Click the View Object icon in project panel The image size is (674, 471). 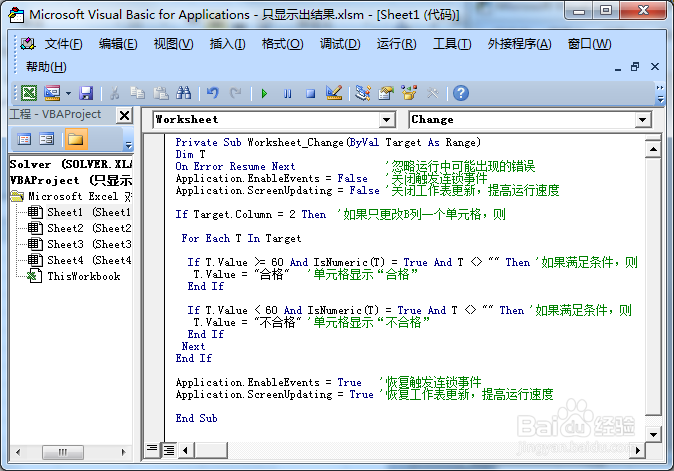click(x=46, y=139)
